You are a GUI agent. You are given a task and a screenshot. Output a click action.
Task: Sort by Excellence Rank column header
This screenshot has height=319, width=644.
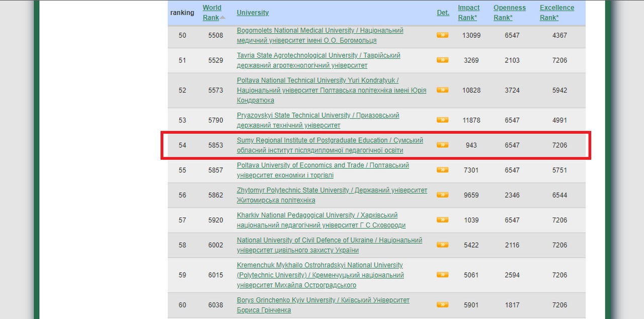pos(557,13)
